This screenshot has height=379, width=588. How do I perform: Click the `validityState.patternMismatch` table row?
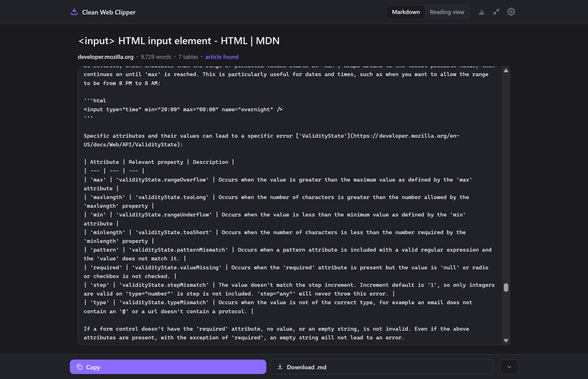(x=288, y=254)
